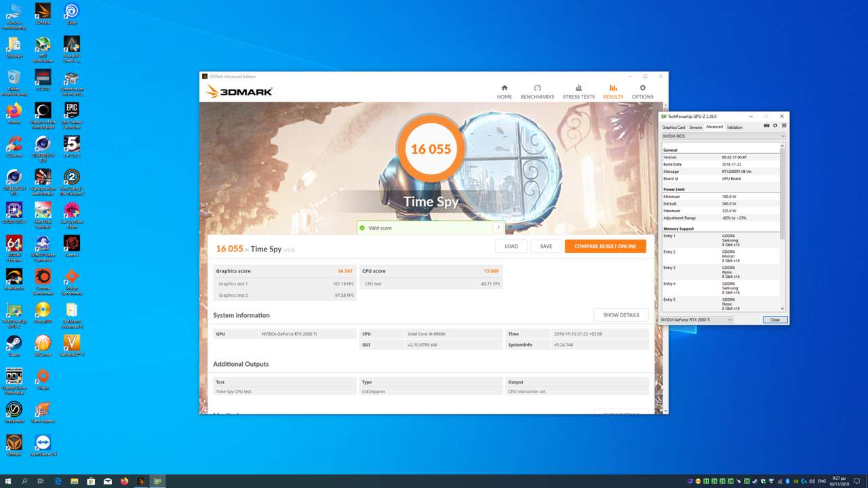
Task: Select the VRMark desktop icon
Action: [14, 445]
